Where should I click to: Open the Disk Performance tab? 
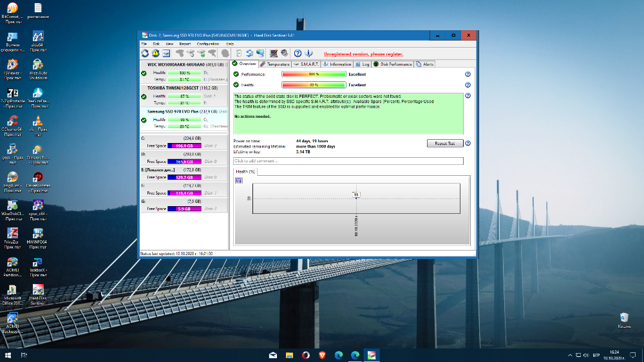coord(393,64)
